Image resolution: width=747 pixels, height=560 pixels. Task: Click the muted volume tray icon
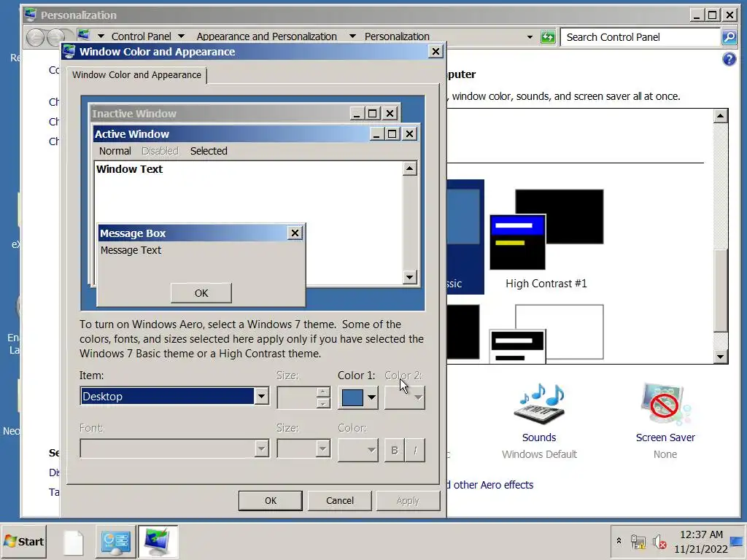pos(659,542)
